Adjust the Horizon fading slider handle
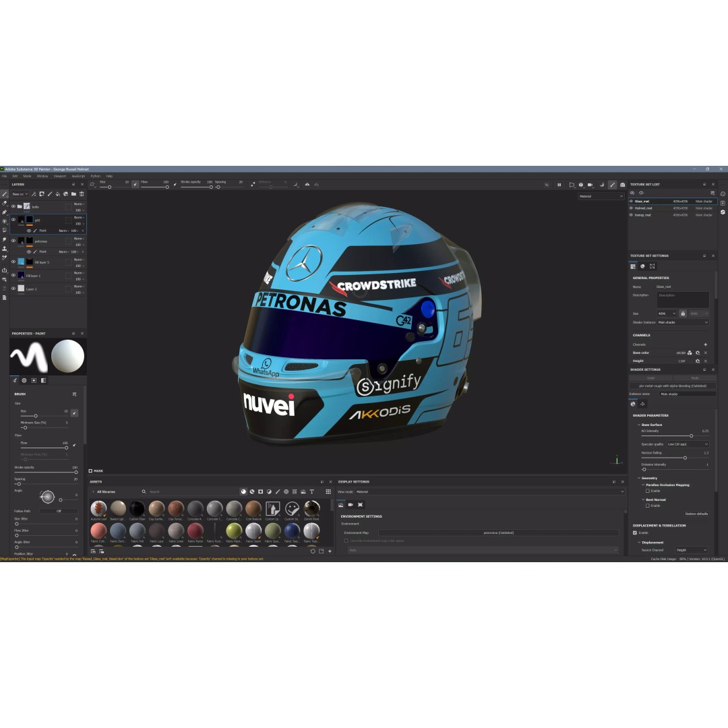This screenshot has height=728, width=728. point(685,458)
